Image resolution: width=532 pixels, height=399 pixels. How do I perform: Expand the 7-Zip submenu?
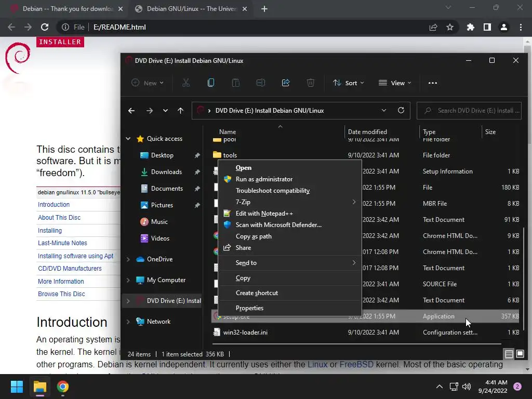click(x=290, y=202)
